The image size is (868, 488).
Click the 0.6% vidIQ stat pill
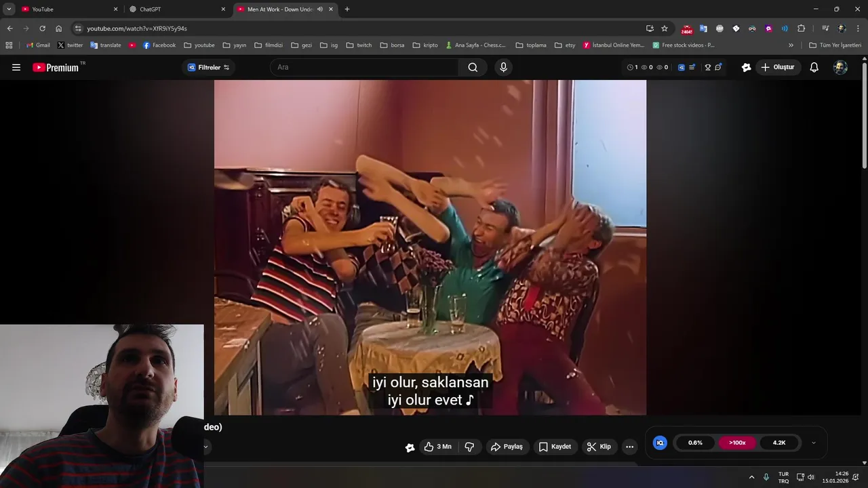click(x=695, y=443)
